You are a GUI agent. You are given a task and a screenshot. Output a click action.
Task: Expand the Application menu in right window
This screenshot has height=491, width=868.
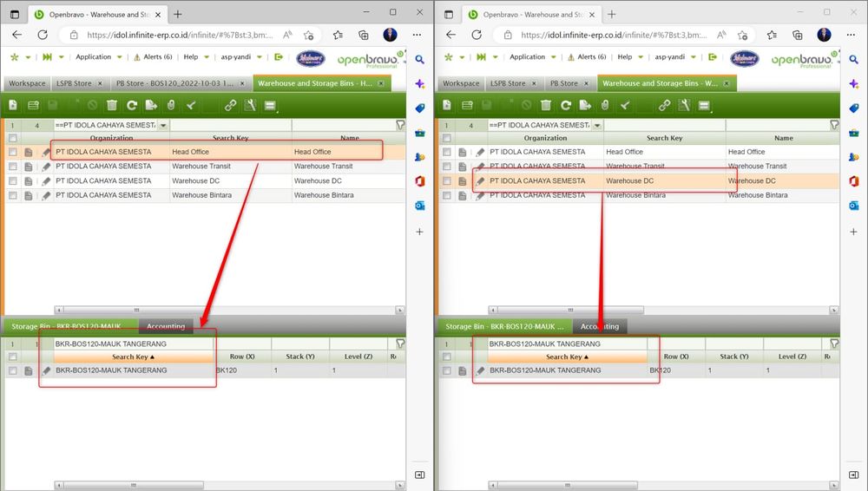point(528,57)
